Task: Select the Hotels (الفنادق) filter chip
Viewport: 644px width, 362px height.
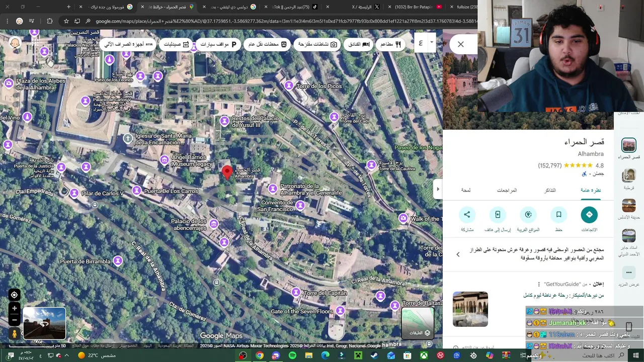Action: pos(359,44)
